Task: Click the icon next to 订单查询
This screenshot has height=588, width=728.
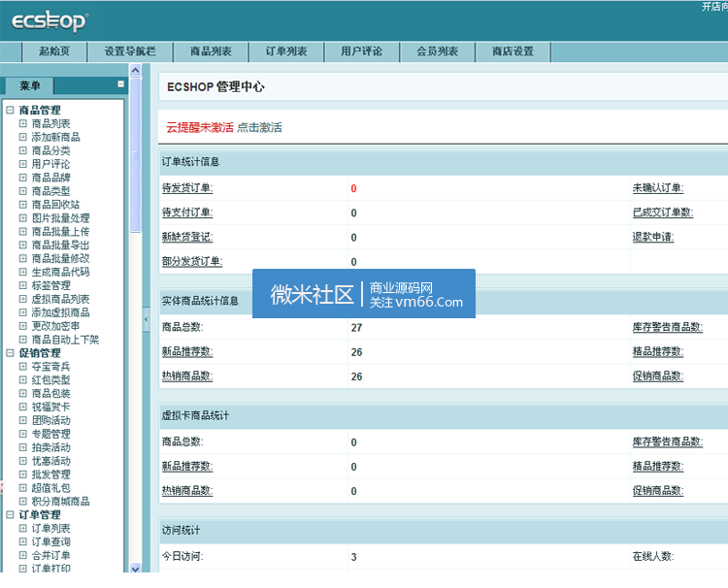Action: [22, 541]
